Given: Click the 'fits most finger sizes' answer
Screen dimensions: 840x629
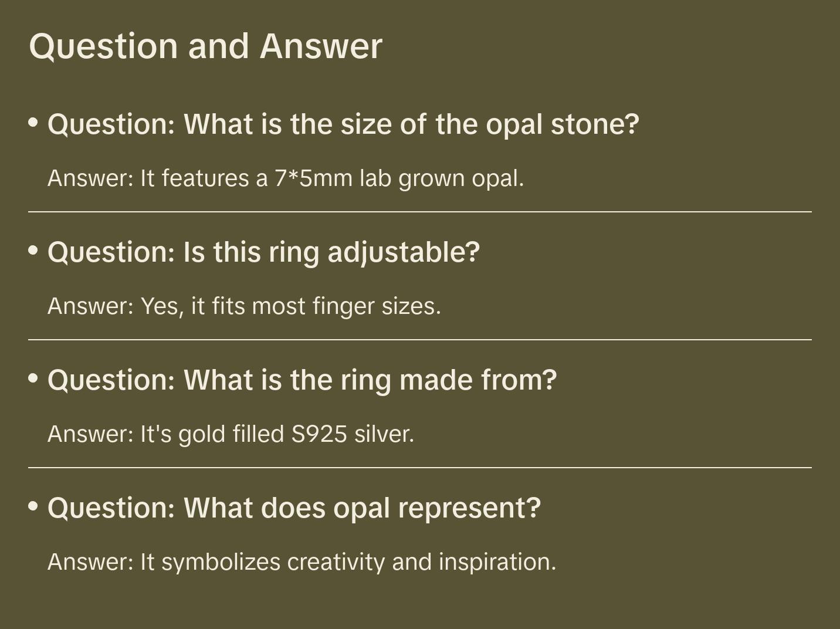Looking at the screenshot, I should click(x=244, y=306).
